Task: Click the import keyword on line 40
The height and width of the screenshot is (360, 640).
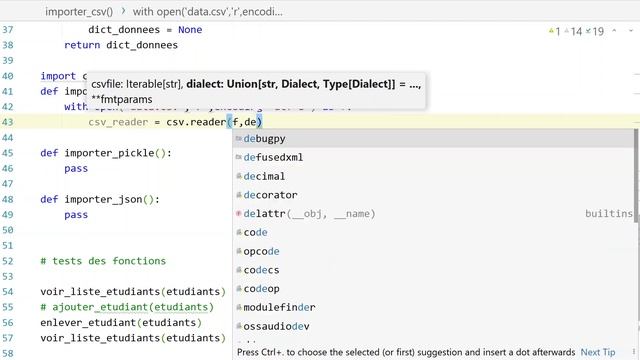Action: tap(58, 76)
